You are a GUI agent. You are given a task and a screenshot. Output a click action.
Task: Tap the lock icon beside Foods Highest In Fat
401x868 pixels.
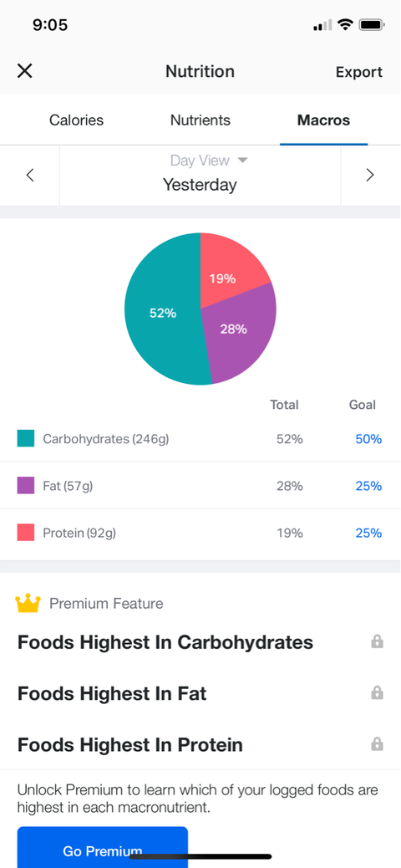tap(378, 692)
